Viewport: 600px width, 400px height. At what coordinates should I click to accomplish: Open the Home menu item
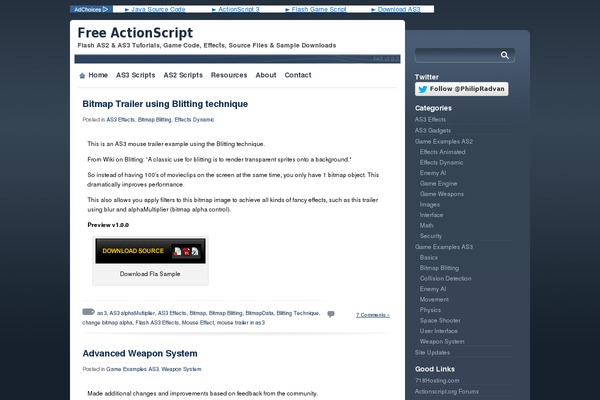pyautogui.click(x=98, y=75)
